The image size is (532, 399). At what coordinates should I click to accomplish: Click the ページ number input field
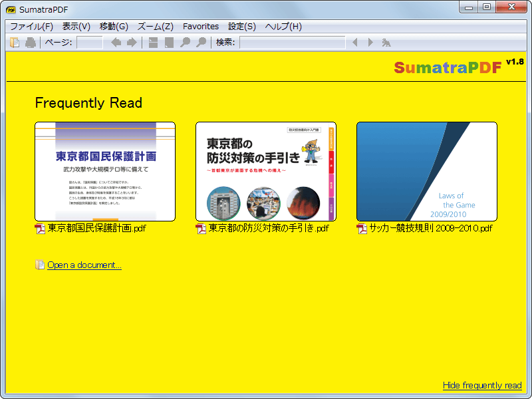point(90,43)
